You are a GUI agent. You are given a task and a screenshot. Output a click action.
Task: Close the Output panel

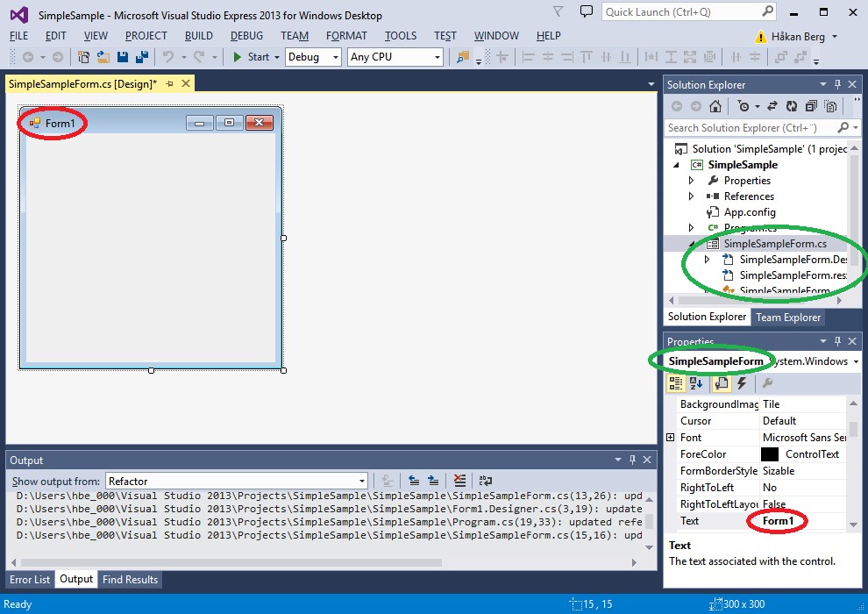coord(646,460)
